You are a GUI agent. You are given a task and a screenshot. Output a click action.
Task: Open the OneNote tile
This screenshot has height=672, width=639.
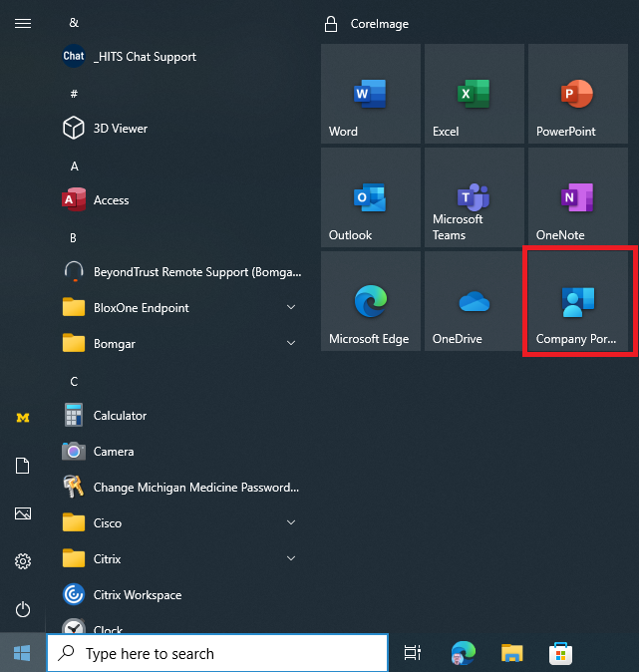coord(577,198)
